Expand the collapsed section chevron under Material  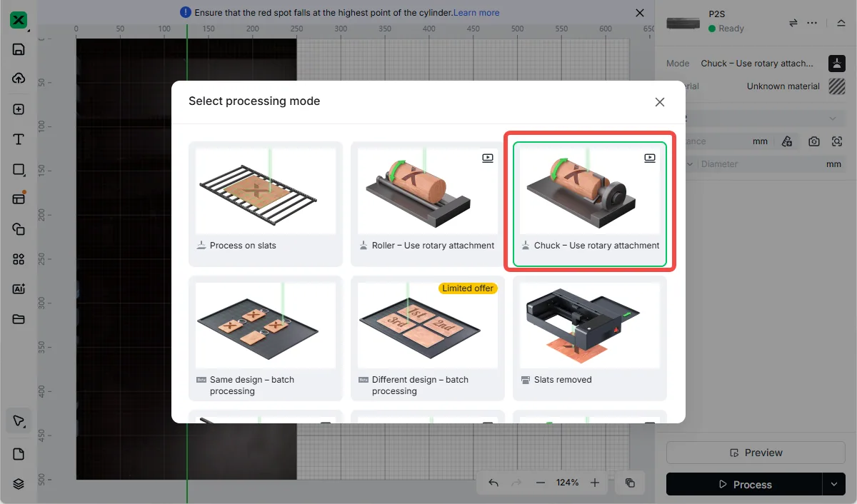pyautogui.click(x=833, y=119)
